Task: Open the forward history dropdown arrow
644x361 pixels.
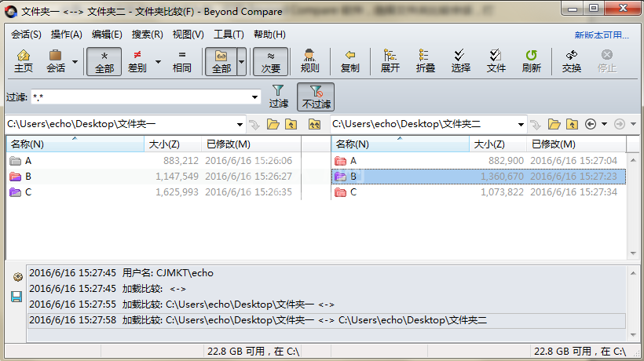Action: [633, 124]
